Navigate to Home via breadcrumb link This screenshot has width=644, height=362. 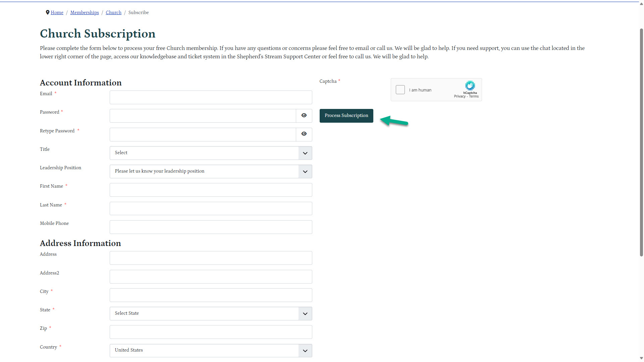tap(57, 12)
